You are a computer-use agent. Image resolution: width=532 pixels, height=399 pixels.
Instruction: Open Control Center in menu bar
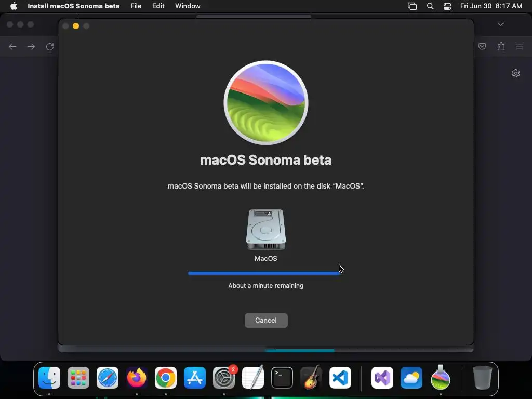[447, 6]
